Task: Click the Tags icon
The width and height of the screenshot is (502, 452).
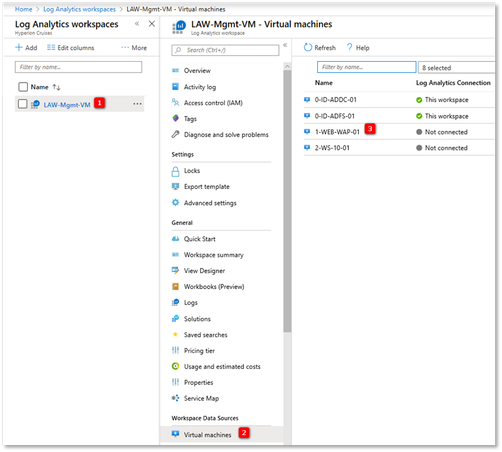Action: point(175,118)
